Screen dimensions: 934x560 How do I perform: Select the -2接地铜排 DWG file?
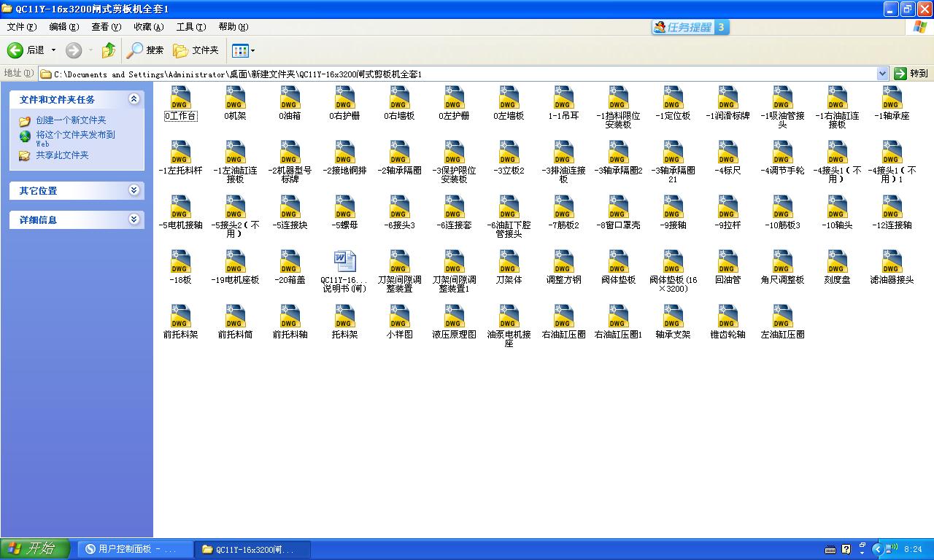pos(344,157)
